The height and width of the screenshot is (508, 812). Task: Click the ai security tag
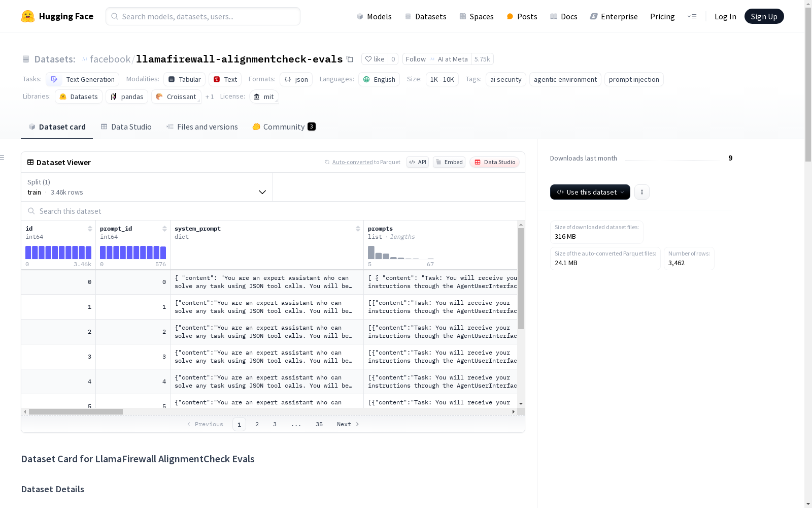[506, 79]
